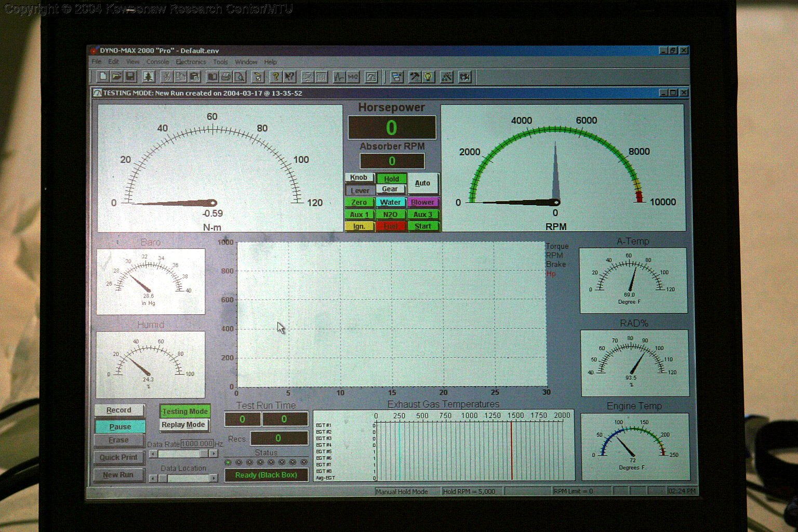Viewport: 798px width, 532px height.
Task: Open the Help menu
Action: [270, 62]
